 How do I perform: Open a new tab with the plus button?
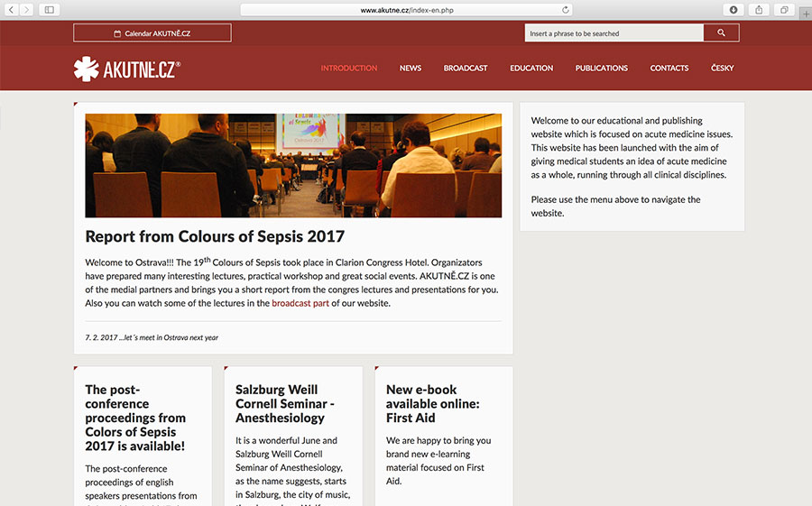[806, 14]
